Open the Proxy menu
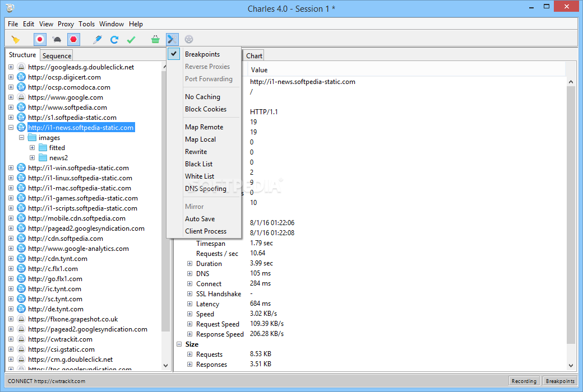583x392 pixels. (x=66, y=24)
